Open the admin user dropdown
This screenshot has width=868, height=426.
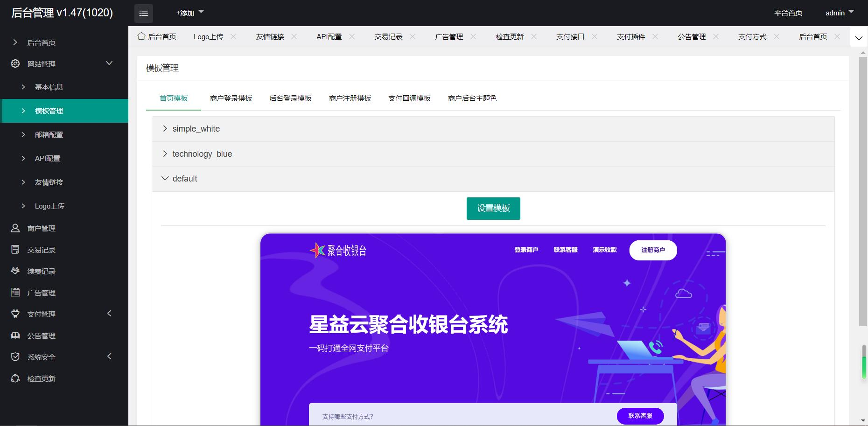[839, 13]
